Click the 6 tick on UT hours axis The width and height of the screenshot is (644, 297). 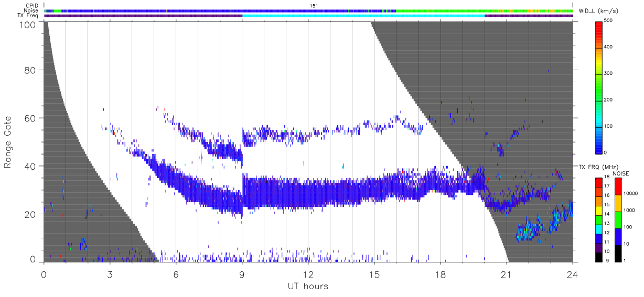(176, 274)
